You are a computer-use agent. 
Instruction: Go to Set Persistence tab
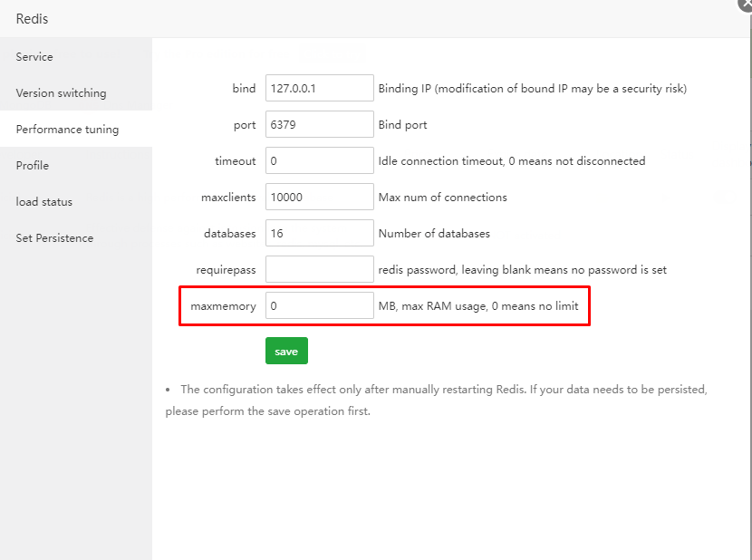click(54, 238)
